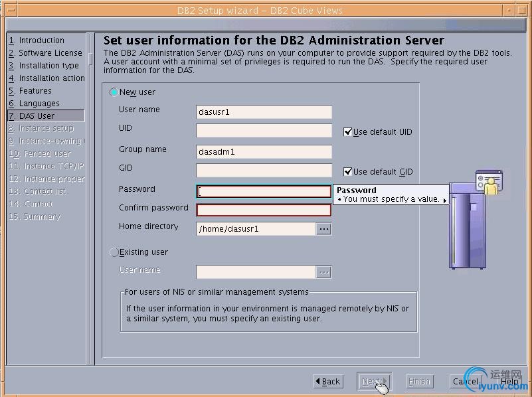
Task: Maximize the DB2 Setup wizard window
Action: click(x=522, y=11)
